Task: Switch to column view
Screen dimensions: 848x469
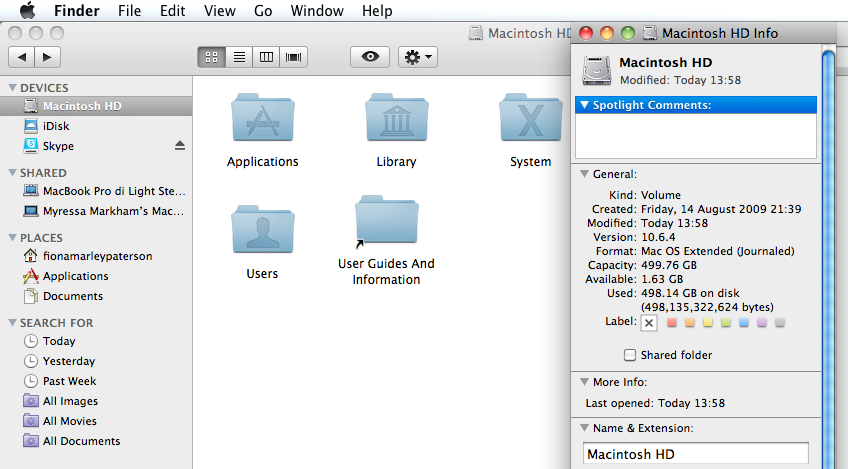Action: coord(266,57)
